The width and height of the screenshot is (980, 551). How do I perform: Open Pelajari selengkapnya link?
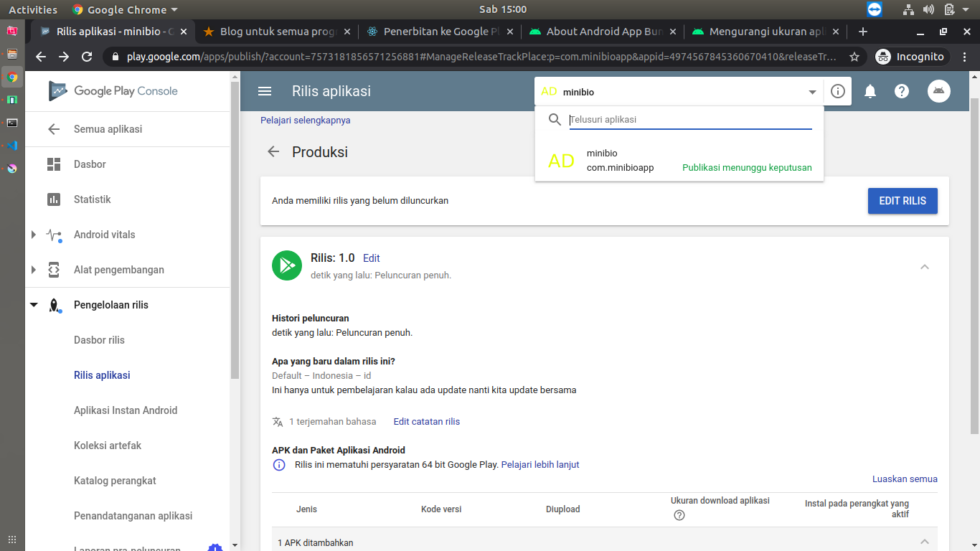coord(306,121)
